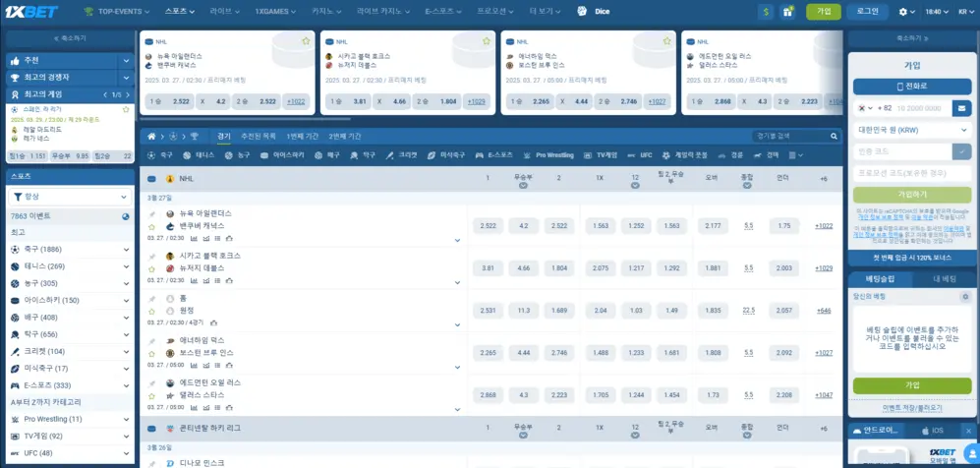Click the 1XBET logo
Viewport: 980px width, 468px height.
click(x=31, y=11)
